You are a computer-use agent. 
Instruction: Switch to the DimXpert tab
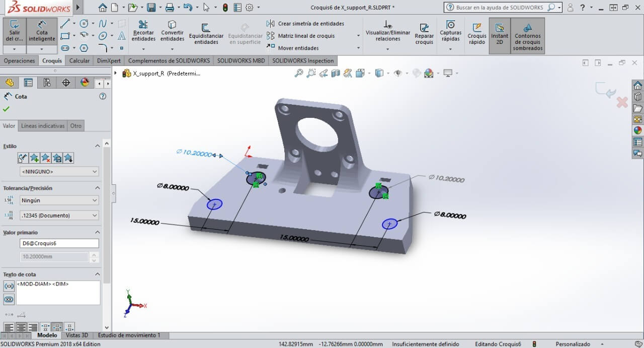109,60
